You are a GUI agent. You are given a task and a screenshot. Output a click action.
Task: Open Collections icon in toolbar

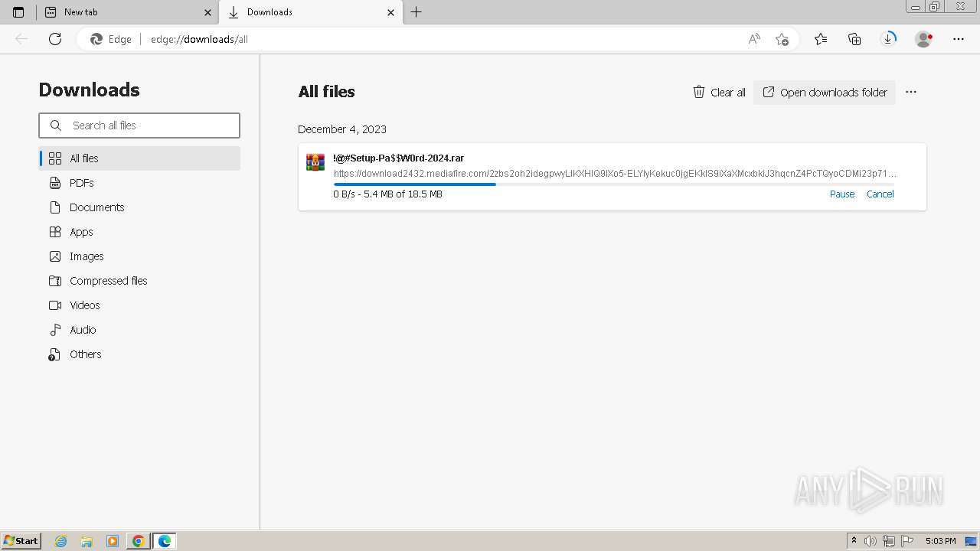click(854, 39)
